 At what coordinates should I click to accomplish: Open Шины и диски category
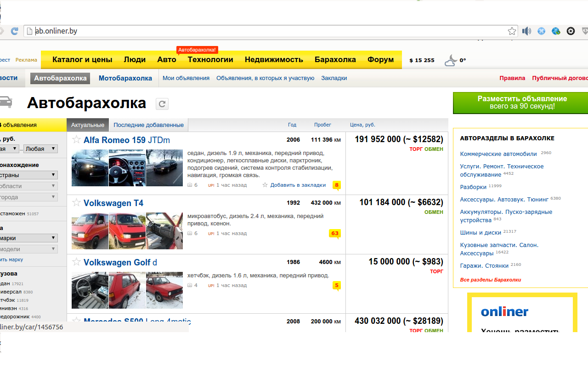(x=481, y=233)
